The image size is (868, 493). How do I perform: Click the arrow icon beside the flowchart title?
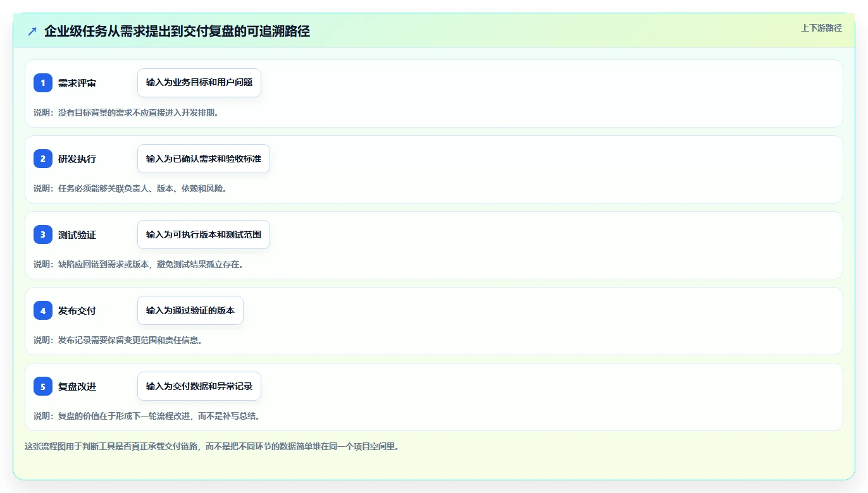coord(32,32)
